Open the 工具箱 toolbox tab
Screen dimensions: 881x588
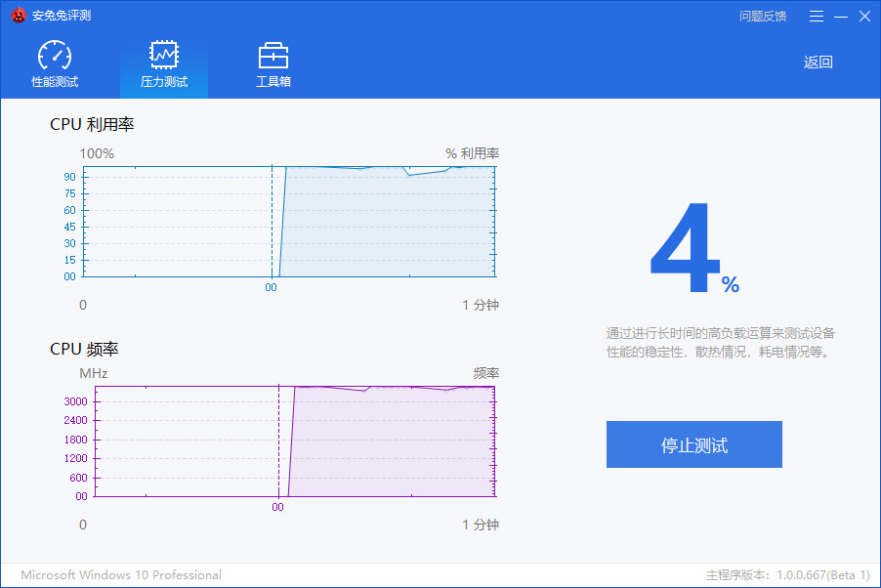273,64
